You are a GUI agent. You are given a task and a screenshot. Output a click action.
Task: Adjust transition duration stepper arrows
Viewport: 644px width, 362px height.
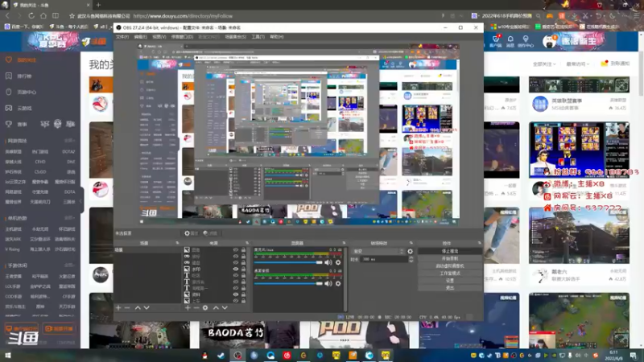(411, 259)
